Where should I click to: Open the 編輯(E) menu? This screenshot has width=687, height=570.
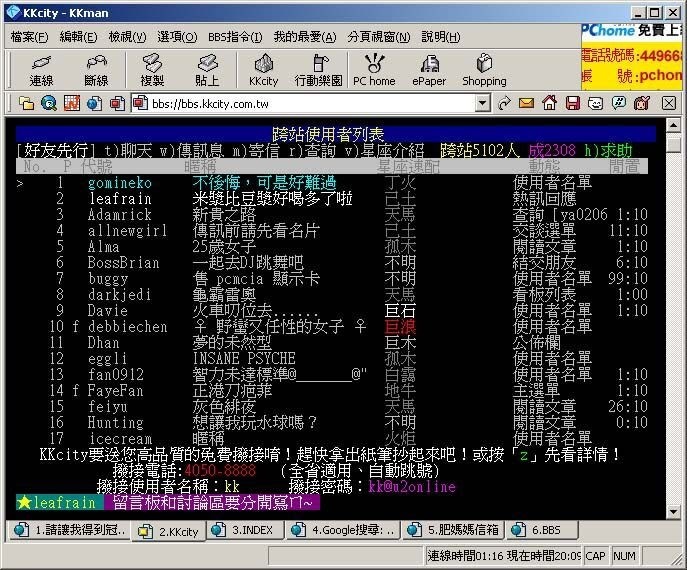click(78, 37)
